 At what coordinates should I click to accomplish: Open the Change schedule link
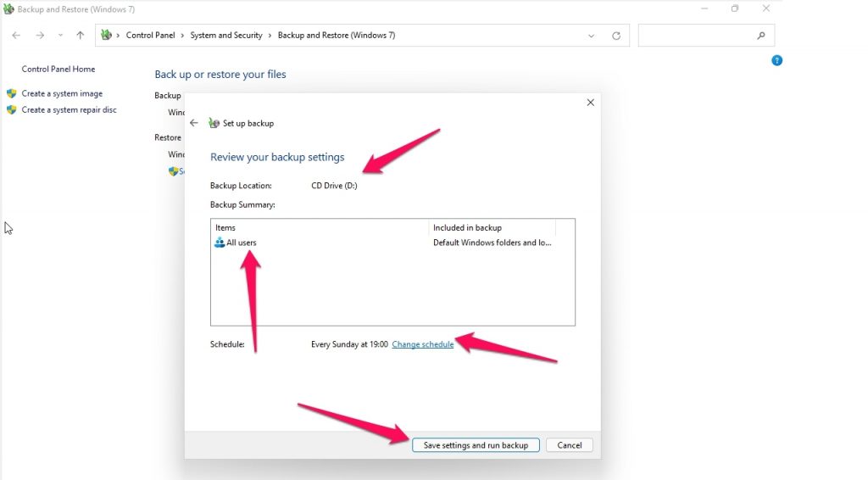click(422, 344)
